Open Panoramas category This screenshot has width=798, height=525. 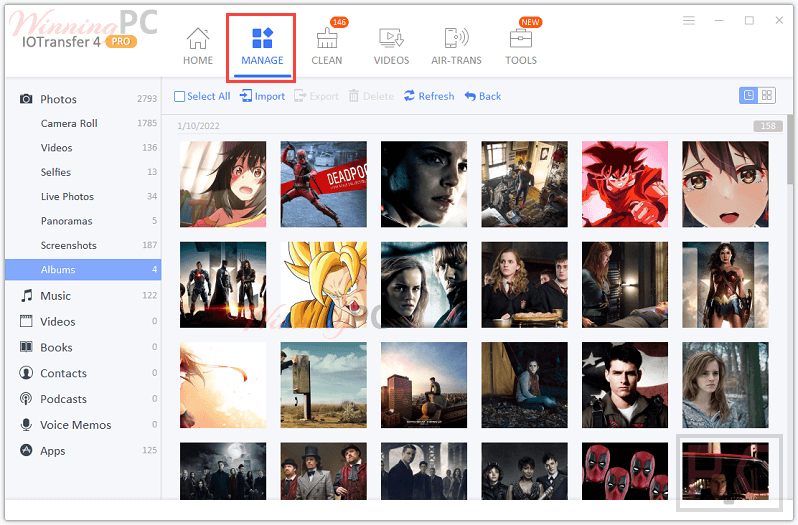[83, 221]
